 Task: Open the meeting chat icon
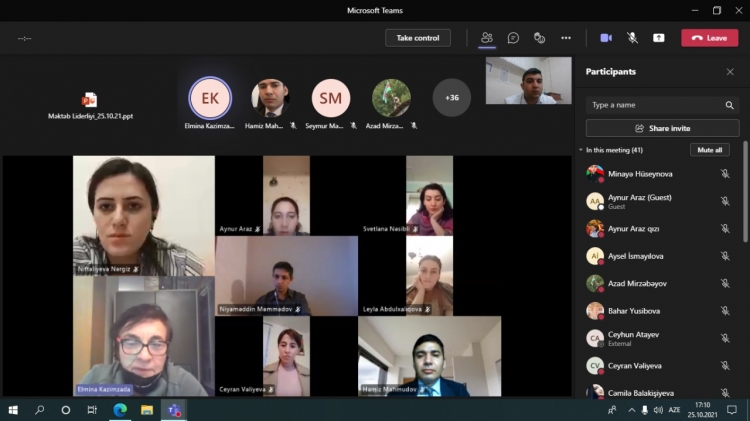[x=513, y=38]
